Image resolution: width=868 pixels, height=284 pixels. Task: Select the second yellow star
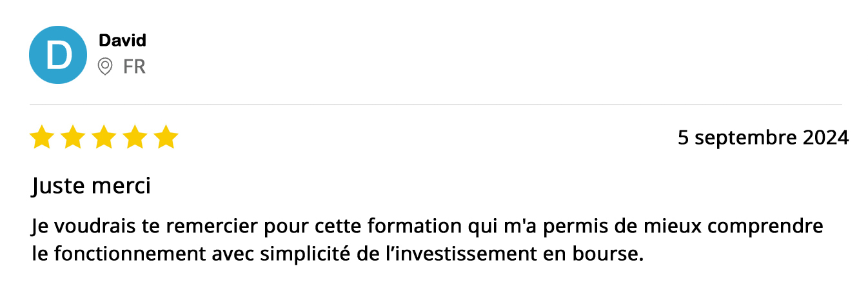coord(73,137)
